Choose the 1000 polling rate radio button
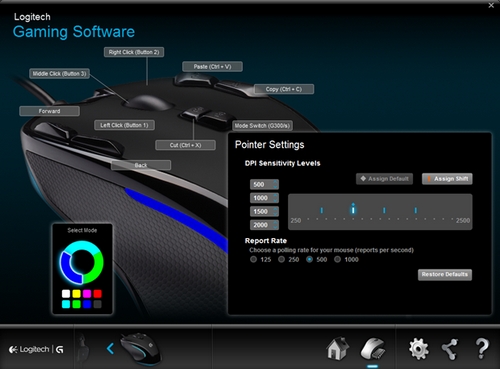 tap(338, 259)
